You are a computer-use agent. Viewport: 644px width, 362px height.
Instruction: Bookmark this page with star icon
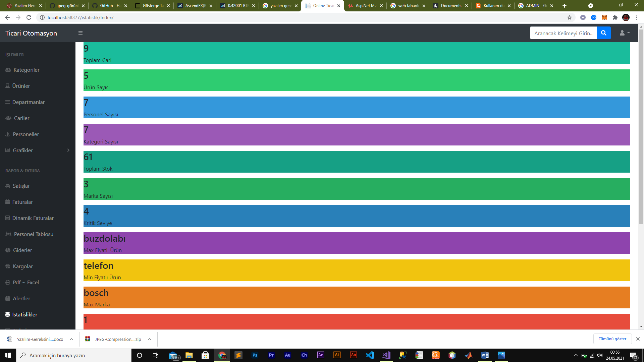(x=570, y=17)
